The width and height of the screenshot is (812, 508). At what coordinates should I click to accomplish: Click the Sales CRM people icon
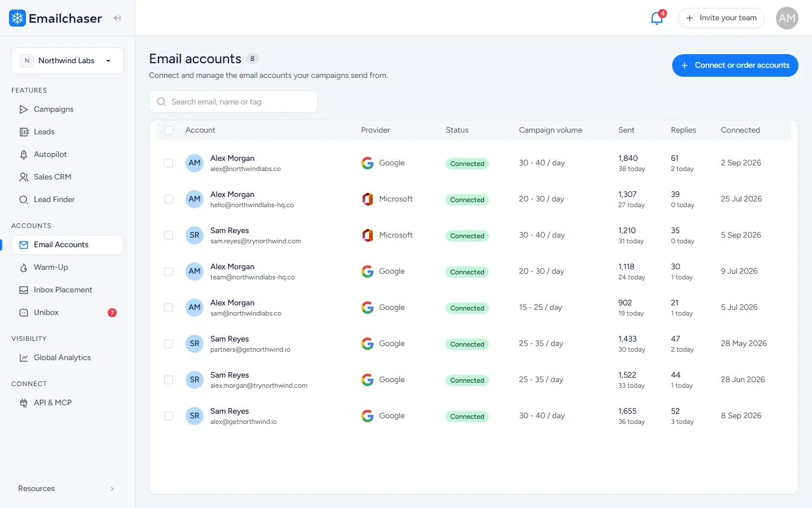pos(24,177)
